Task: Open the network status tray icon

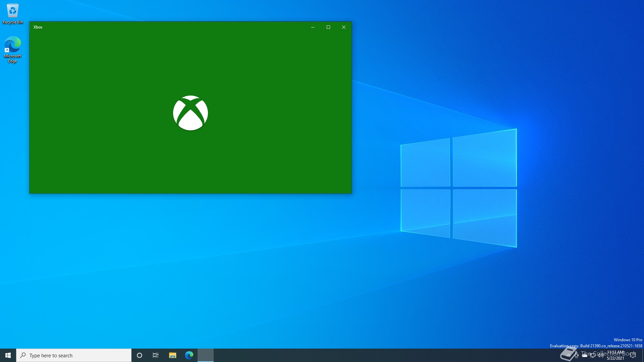Action: pos(593,355)
